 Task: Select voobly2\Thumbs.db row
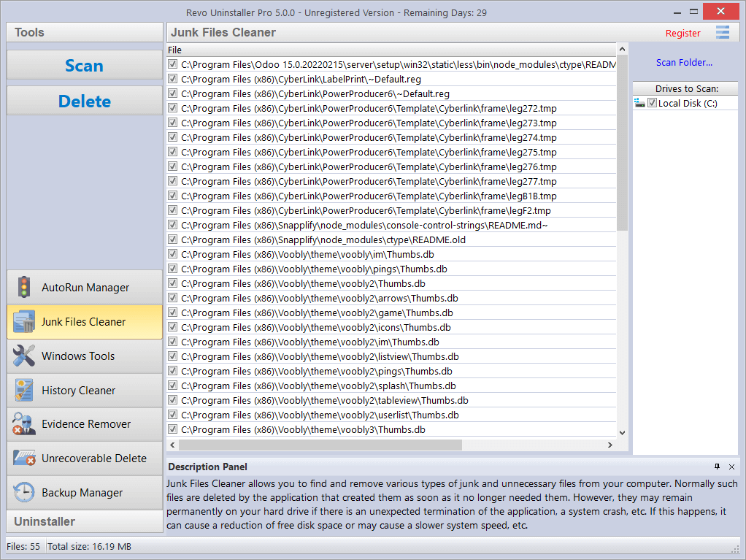[391, 283]
